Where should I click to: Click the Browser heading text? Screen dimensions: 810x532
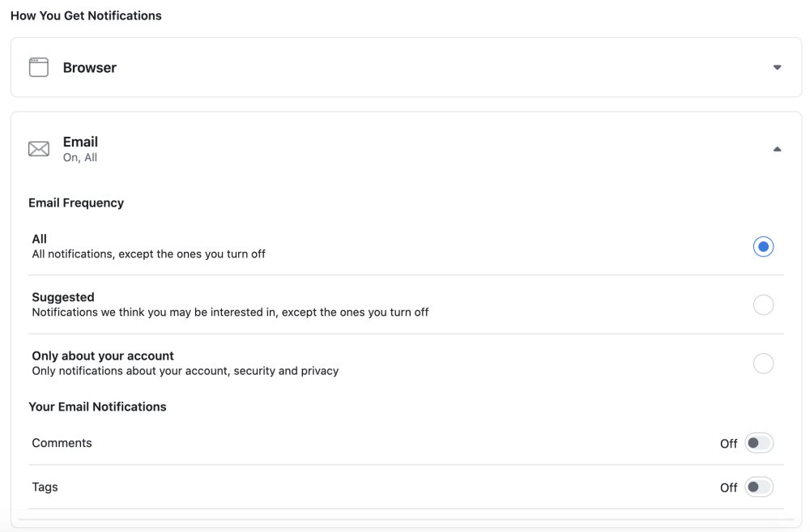click(x=90, y=68)
